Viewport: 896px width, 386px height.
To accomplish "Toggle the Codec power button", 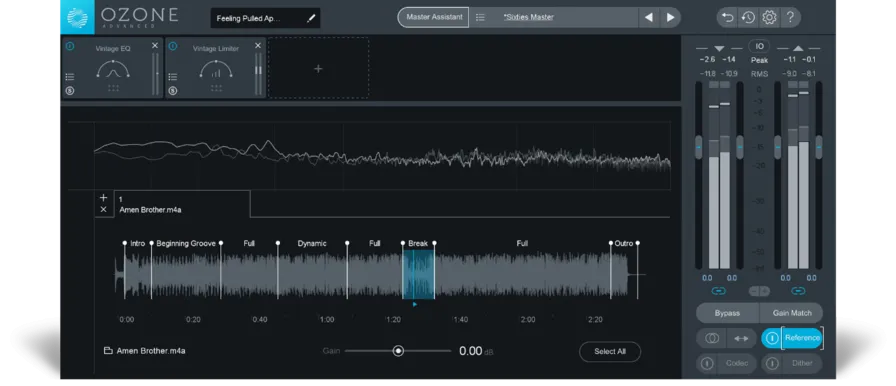I will tap(707, 363).
